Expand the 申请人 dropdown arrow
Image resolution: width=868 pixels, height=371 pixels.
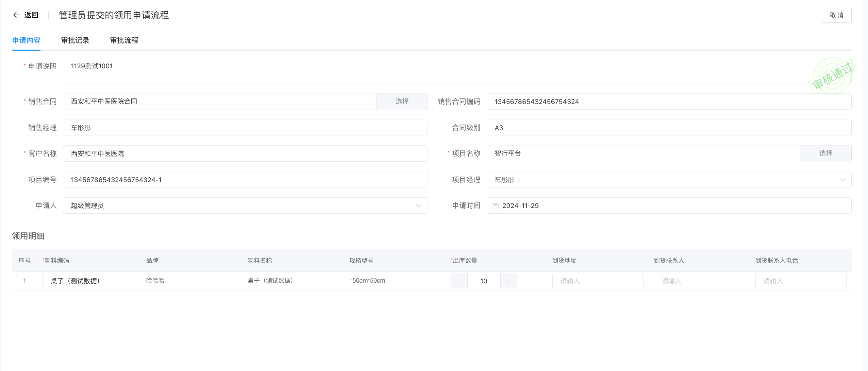click(x=419, y=206)
